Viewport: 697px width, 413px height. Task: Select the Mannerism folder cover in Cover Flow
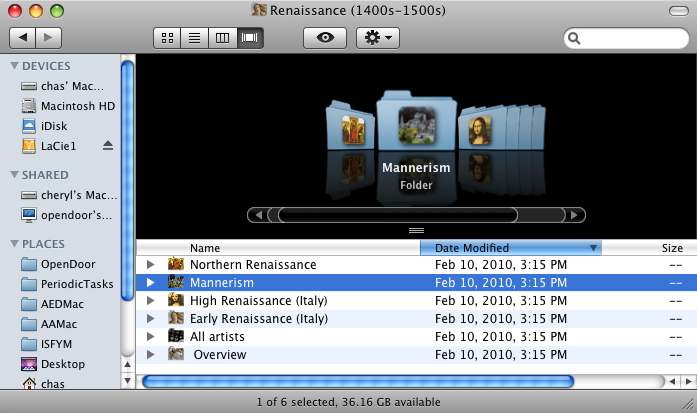pyautogui.click(x=417, y=120)
